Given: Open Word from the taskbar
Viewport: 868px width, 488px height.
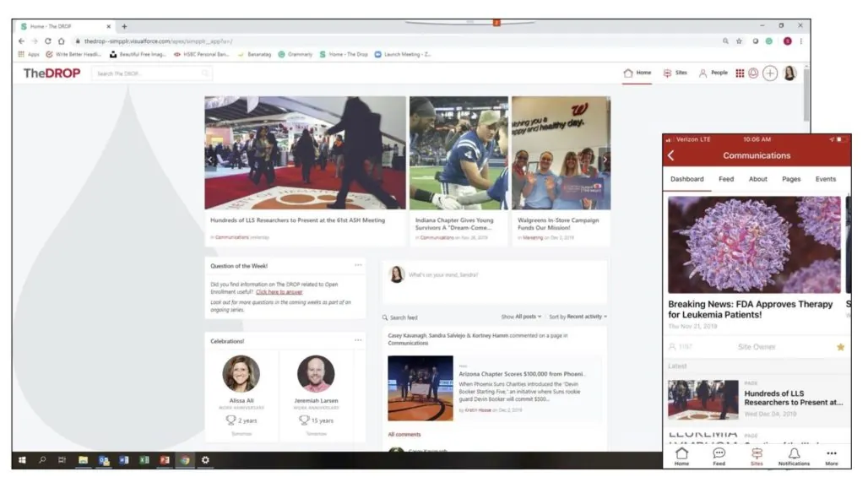Looking at the screenshot, I should [x=124, y=460].
